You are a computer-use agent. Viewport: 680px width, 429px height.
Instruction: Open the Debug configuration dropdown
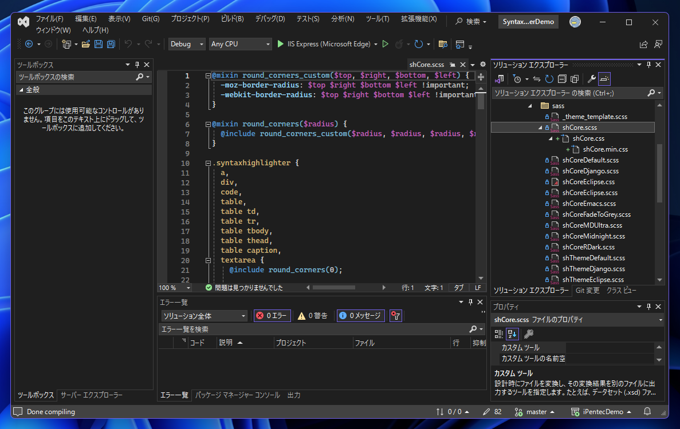click(186, 44)
